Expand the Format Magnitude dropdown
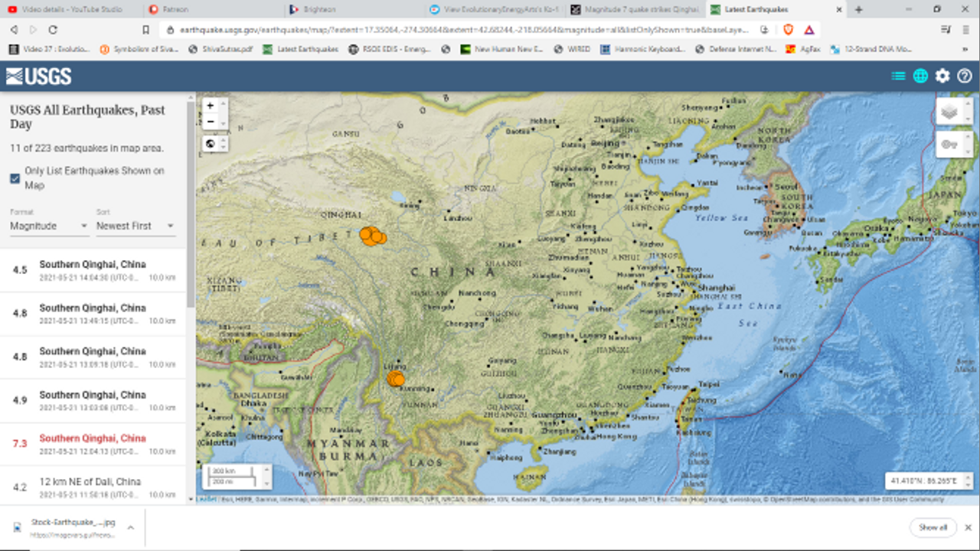Screen dimensions: 980x551 [x=49, y=226]
